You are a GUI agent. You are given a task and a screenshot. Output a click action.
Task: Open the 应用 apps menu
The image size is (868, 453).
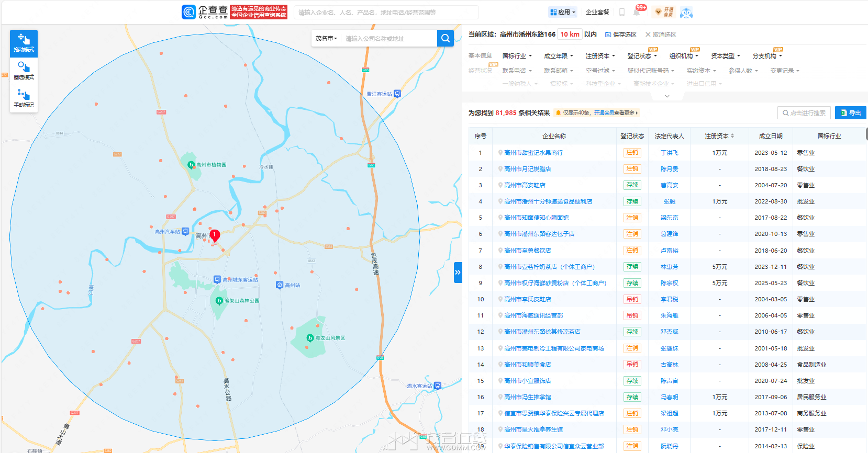[x=563, y=12]
